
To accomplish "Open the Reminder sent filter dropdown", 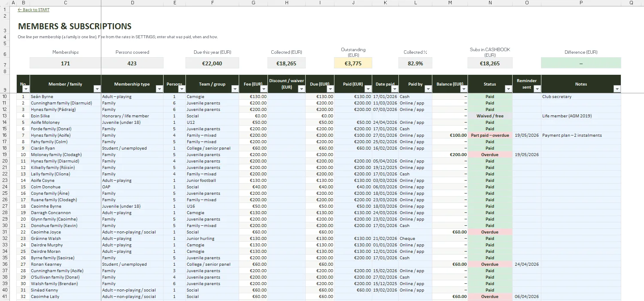I will [x=537, y=89].
